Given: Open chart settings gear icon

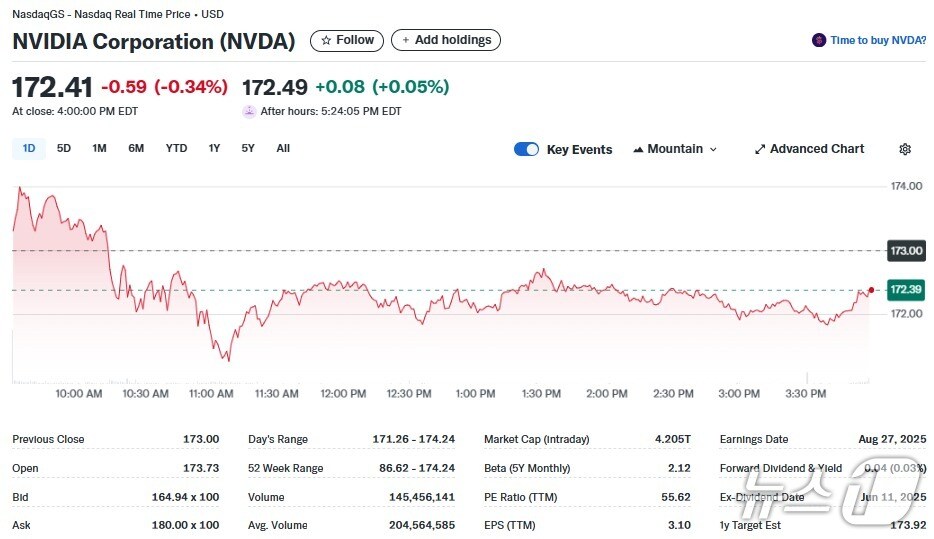Looking at the screenshot, I should (905, 149).
